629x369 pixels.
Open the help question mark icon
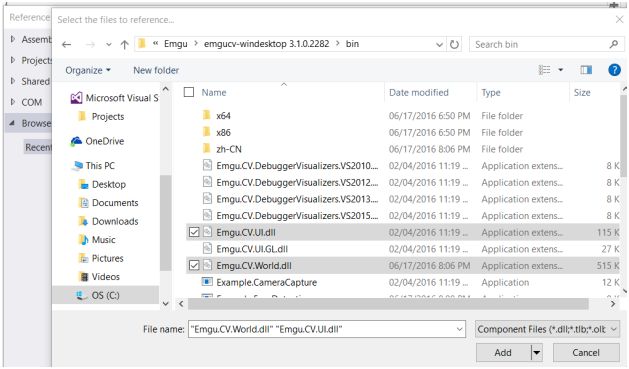point(614,70)
